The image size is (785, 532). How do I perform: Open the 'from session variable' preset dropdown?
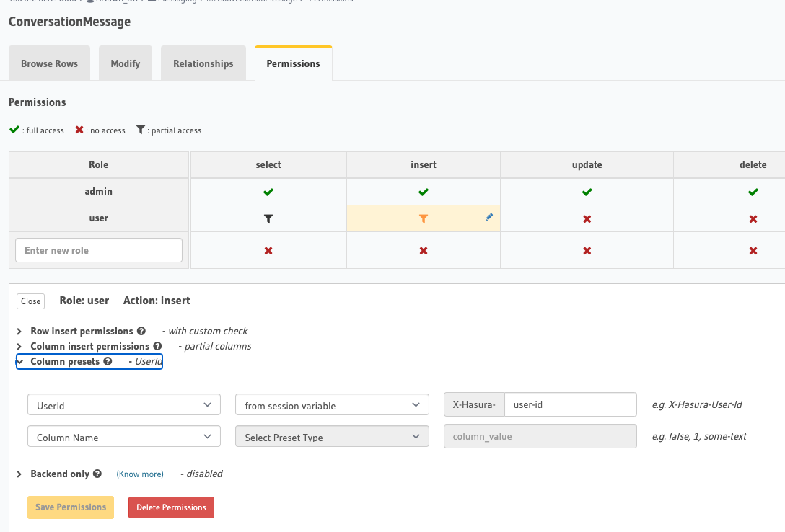pos(331,405)
